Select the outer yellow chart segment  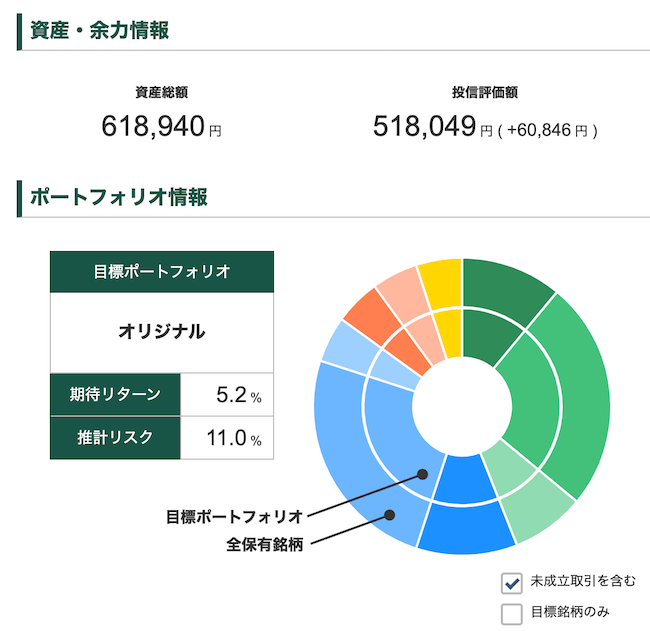pos(444,282)
